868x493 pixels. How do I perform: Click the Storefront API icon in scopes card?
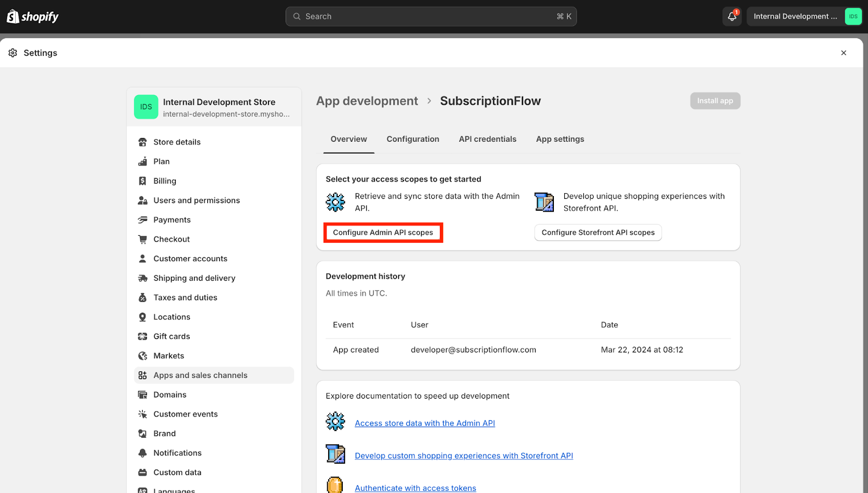(x=544, y=202)
